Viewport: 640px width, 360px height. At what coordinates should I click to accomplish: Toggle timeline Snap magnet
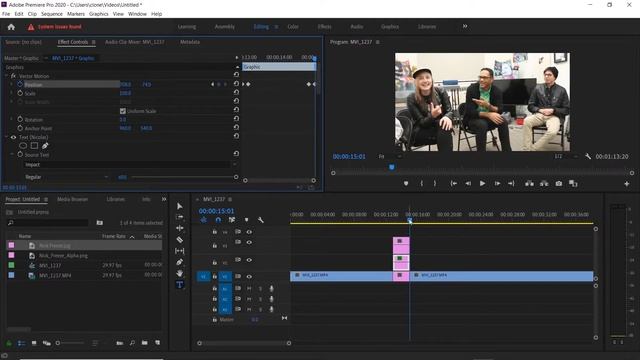[x=218, y=220]
